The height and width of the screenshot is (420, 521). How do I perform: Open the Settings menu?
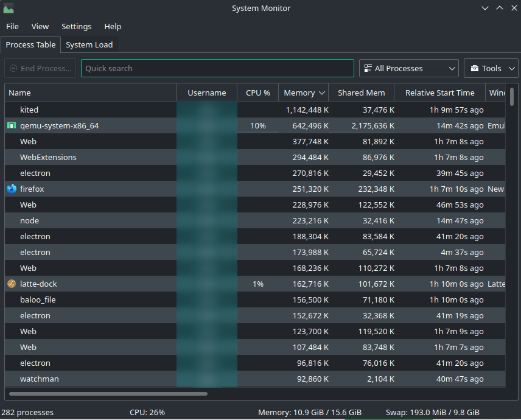tap(77, 27)
